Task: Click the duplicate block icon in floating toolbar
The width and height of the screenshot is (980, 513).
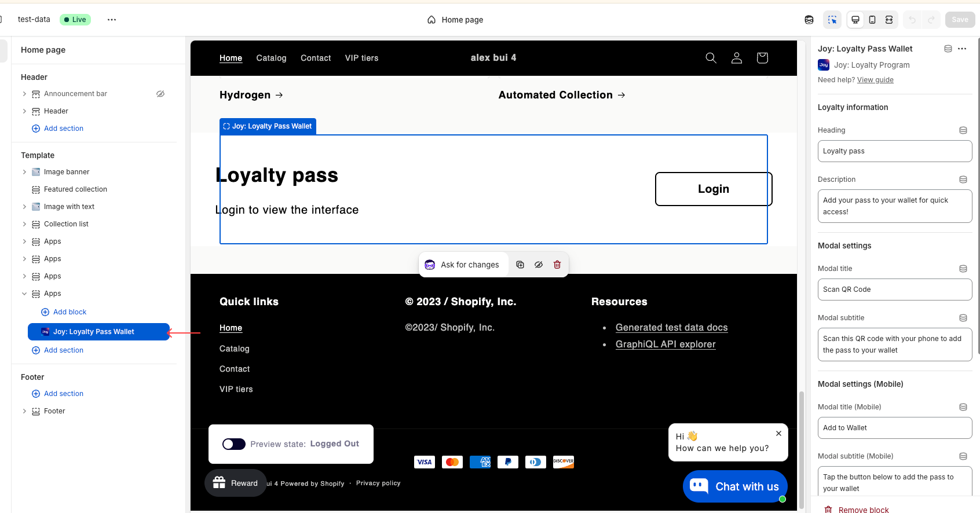Action: [x=520, y=265]
